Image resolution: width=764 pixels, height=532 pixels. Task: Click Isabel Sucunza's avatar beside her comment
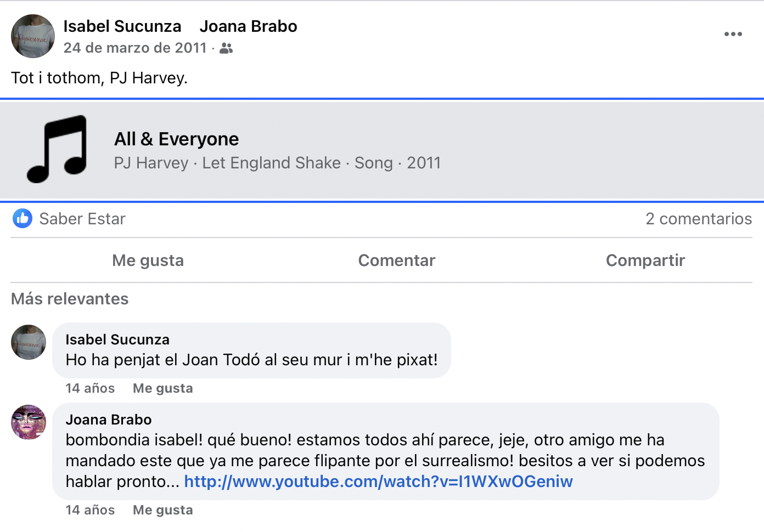(x=29, y=342)
